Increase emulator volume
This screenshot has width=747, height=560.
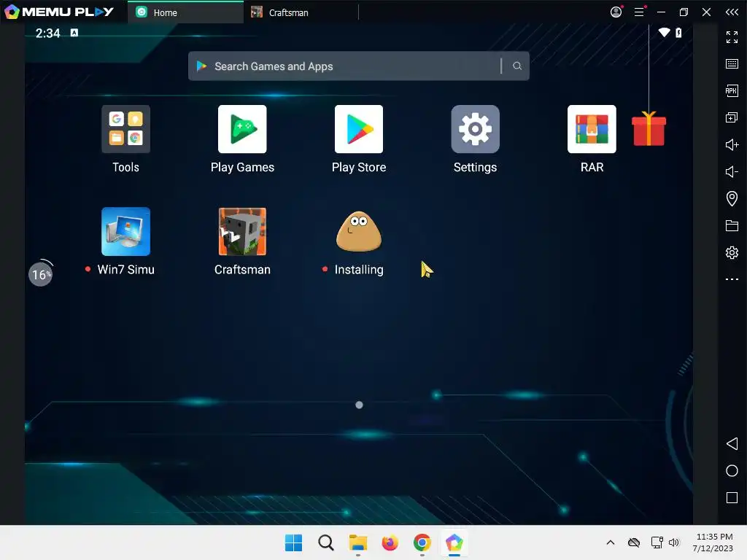[x=732, y=144]
